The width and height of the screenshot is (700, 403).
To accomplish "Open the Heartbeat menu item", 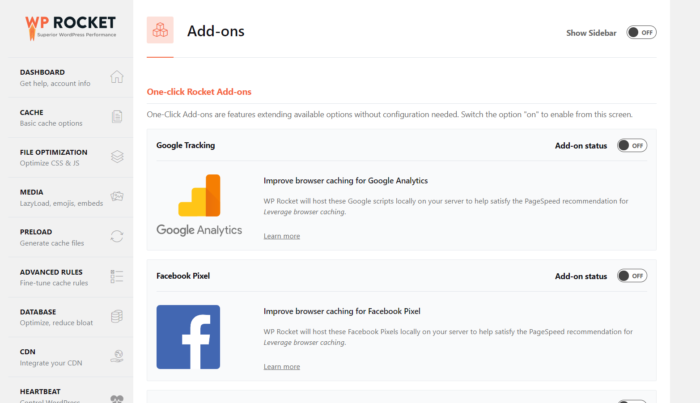I will pyautogui.click(x=71, y=391).
